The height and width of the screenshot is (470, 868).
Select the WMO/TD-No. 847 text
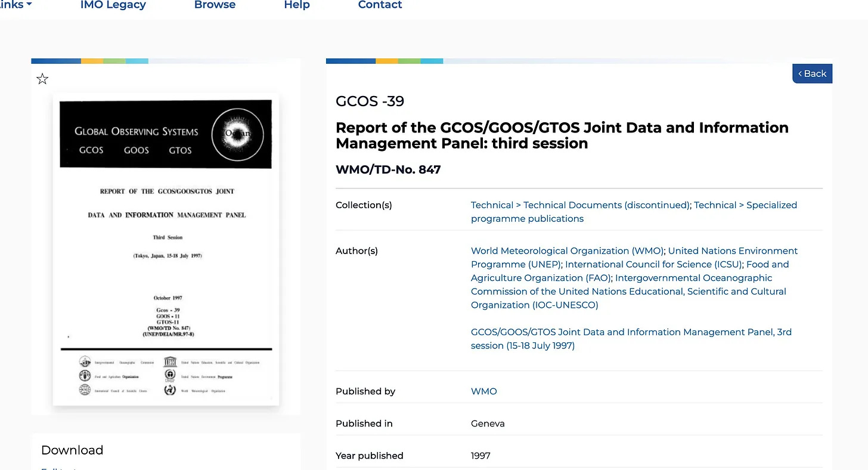coord(388,169)
